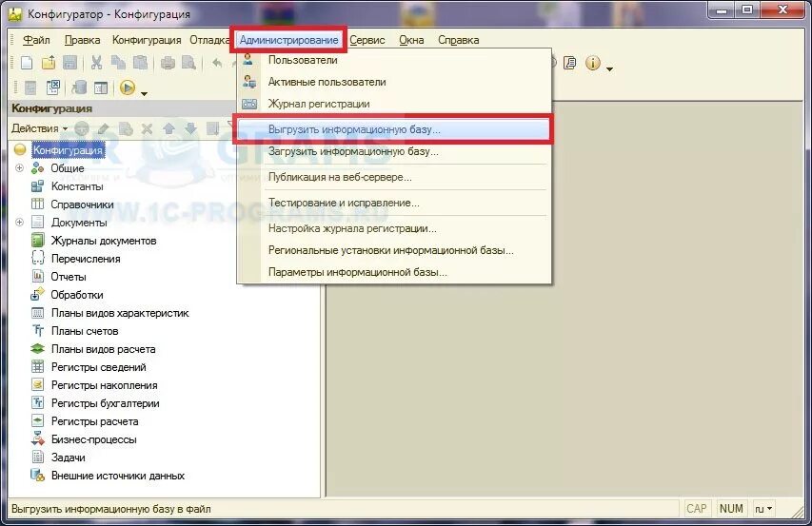This screenshot has height=526, width=812.
Task: Click the Syntax helper document icon
Action: click(569, 63)
